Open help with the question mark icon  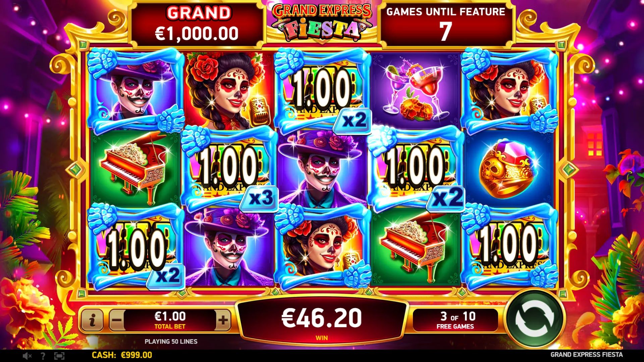click(43, 355)
